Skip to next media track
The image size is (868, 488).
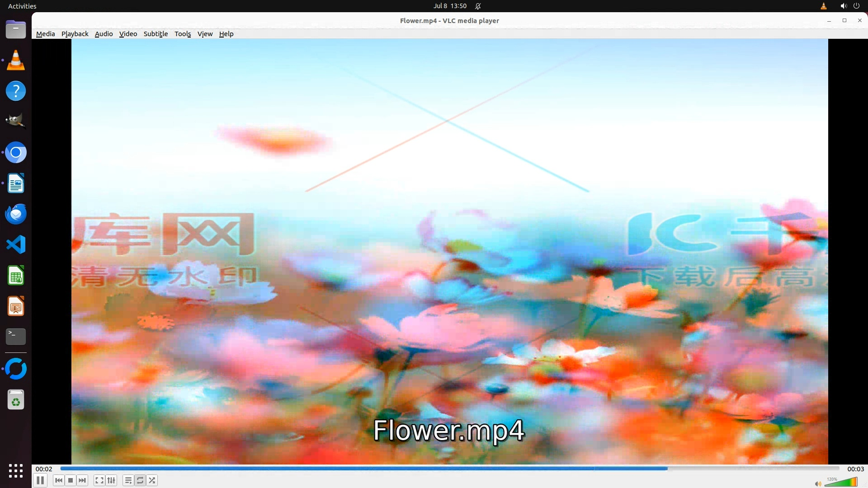(x=82, y=480)
